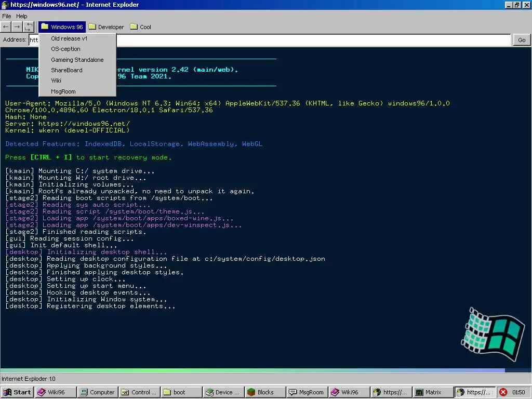Click the Go button
The height and width of the screenshot is (399, 532).
[522, 39]
